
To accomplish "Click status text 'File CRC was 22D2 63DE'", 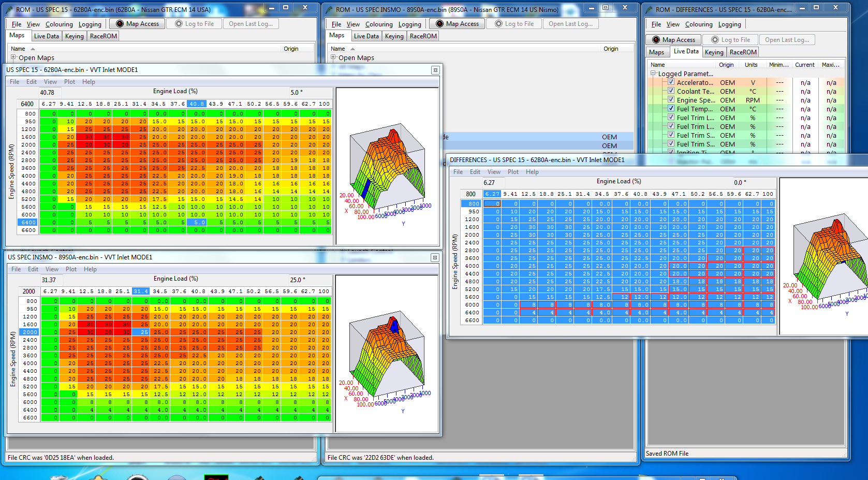I will click(x=380, y=458).
